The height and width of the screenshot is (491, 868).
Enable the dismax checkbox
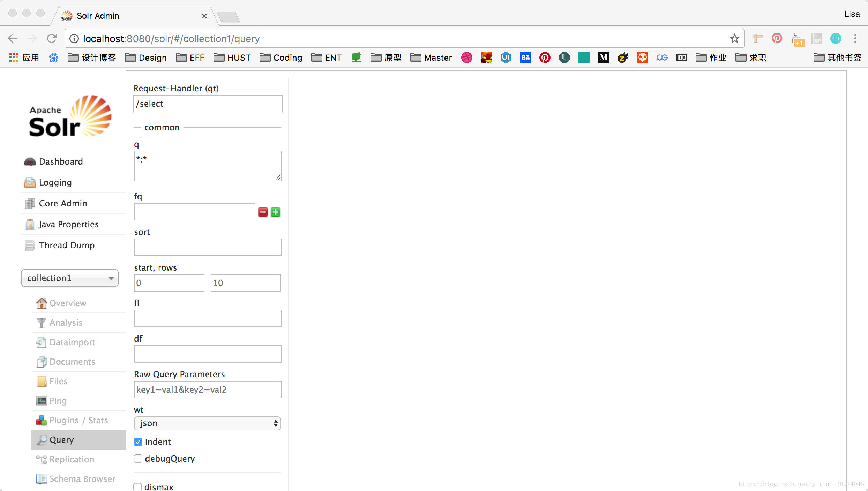click(x=138, y=487)
